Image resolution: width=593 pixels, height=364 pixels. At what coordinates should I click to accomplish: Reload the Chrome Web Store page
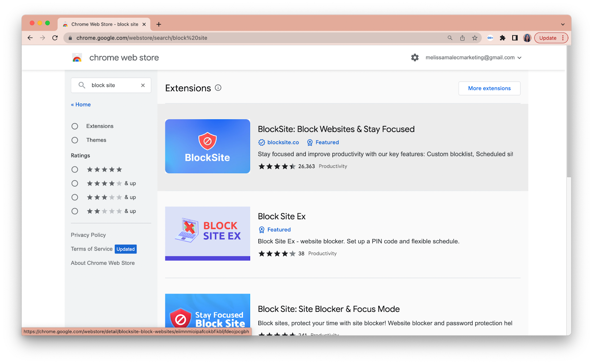pos(55,38)
